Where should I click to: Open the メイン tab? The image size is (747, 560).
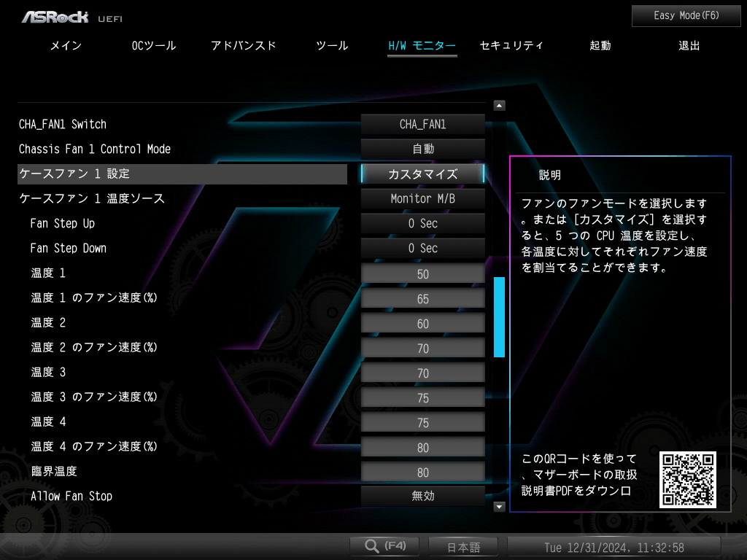(66, 46)
